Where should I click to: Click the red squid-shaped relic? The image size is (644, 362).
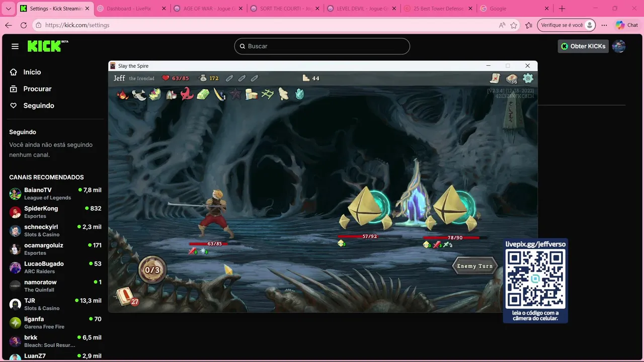[187, 94]
